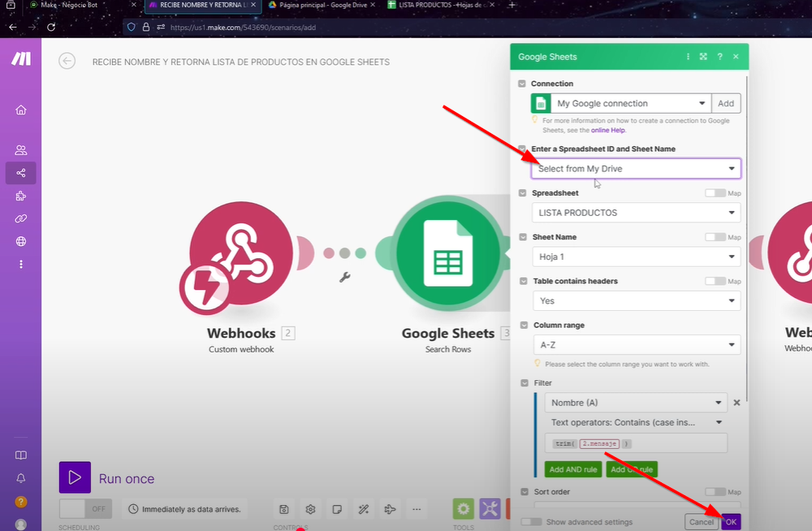The height and width of the screenshot is (531, 812).
Task: Click the checkbox beside Filter label
Action: (524, 383)
